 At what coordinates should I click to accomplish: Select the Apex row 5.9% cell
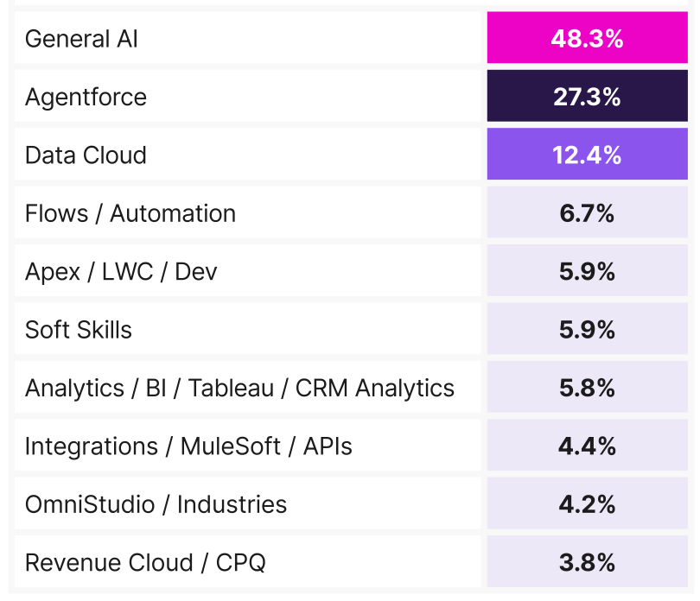click(x=587, y=272)
